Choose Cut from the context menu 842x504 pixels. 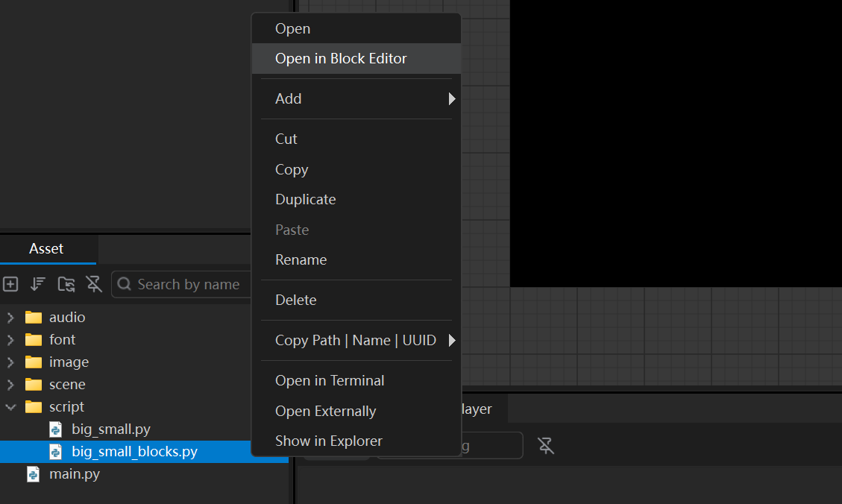point(356,139)
